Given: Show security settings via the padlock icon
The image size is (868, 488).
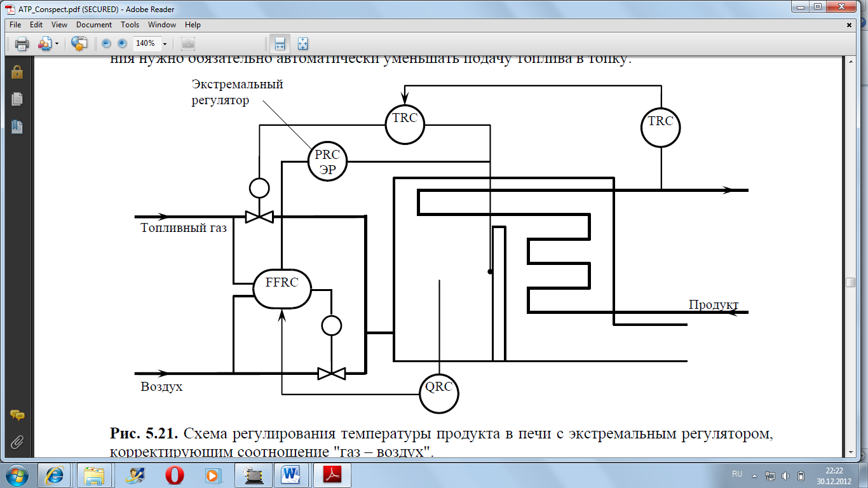Looking at the screenshot, I should (x=17, y=72).
